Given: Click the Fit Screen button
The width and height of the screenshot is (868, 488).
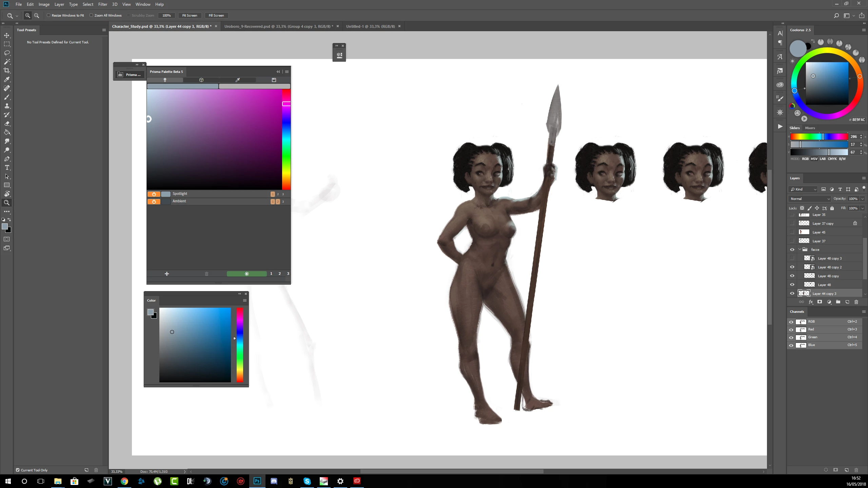Looking at the screenshot, I should pos(190,16).
